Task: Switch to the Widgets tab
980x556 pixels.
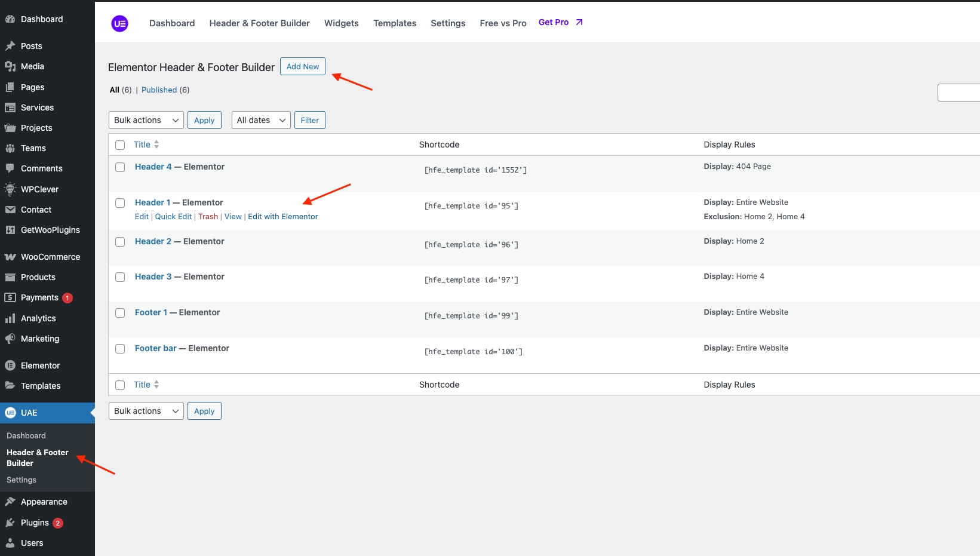Action: [x=341, y=23]
